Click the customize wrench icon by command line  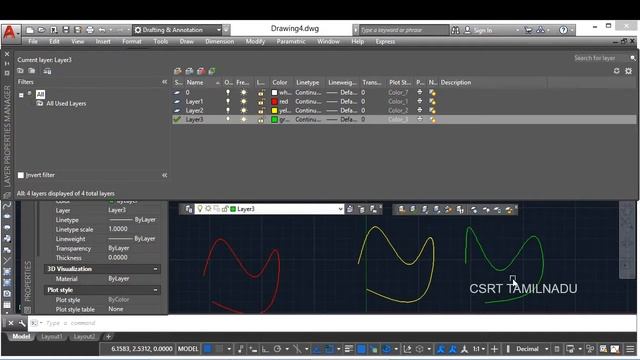tap(22, 323)
